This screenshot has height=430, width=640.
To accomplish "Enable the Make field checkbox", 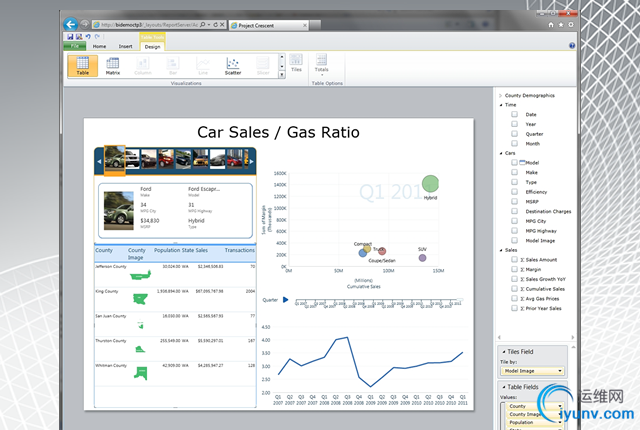I will (514, 172).
